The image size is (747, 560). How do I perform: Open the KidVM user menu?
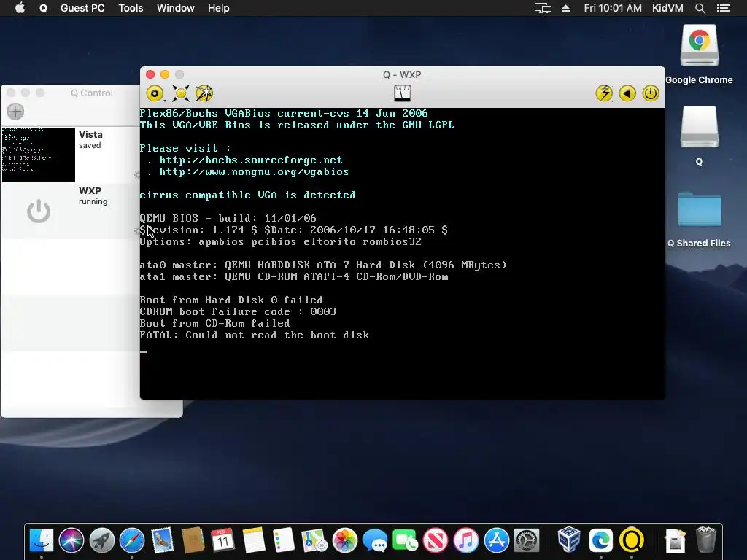(x=667, y=8)
